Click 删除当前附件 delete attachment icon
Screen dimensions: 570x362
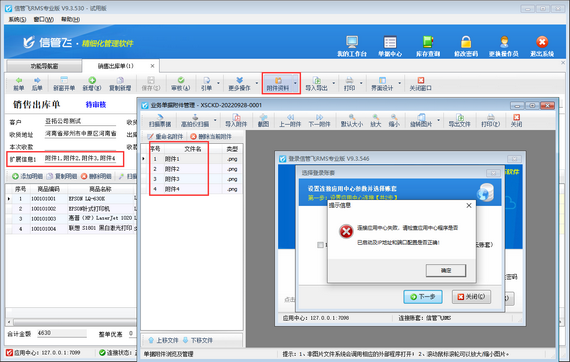tap(211, 136)
